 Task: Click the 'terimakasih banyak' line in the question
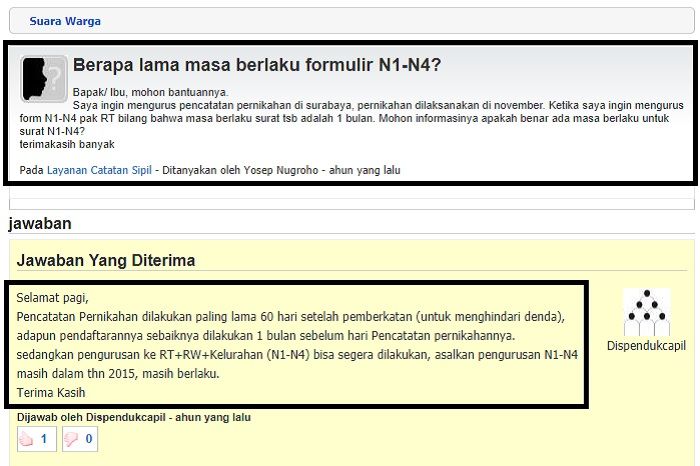(66, 144)
